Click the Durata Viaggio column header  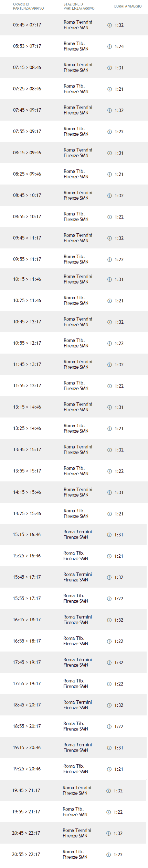click(x=128, y=6)
